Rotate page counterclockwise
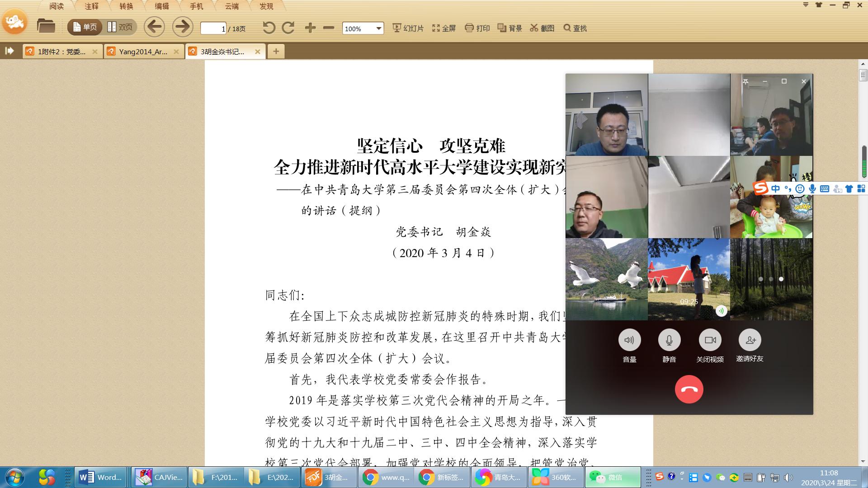The height and width of the screenshot is (488, 868). [269, 28]
